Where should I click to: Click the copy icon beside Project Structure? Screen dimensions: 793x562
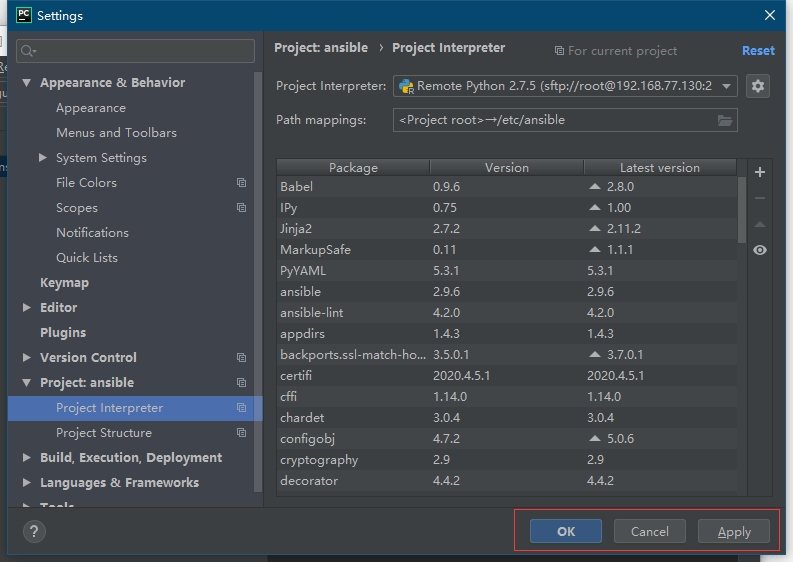pyautogui.click(x=241, y=433)
